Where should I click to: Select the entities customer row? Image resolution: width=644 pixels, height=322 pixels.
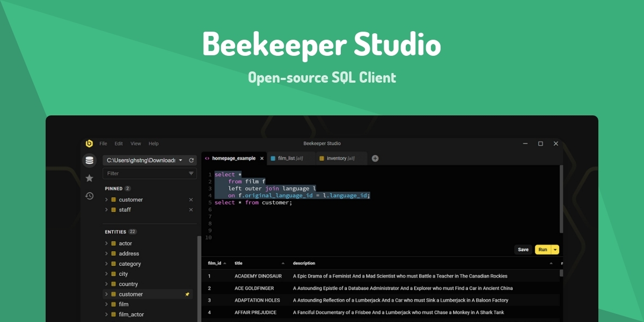click(148, 294)
